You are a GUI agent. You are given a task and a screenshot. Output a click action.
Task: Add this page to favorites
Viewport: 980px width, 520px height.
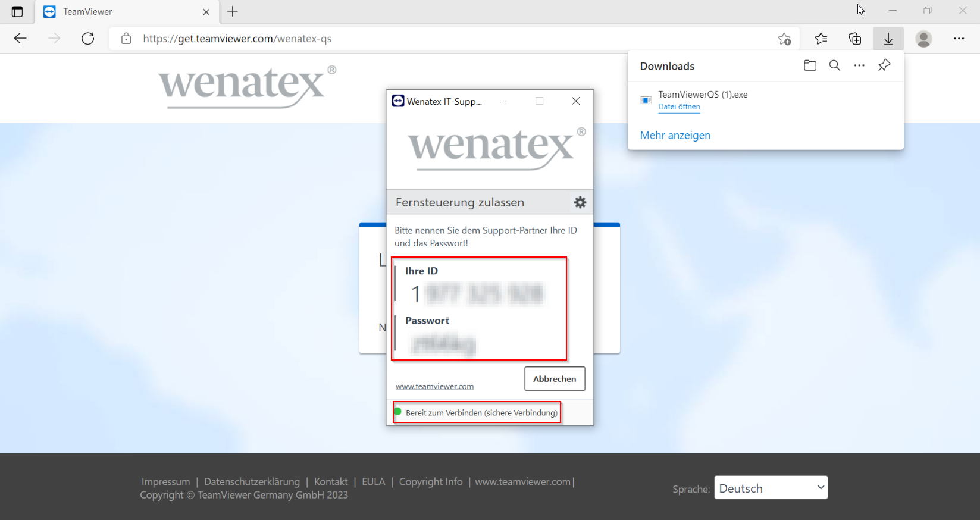(x=785, y=39)
